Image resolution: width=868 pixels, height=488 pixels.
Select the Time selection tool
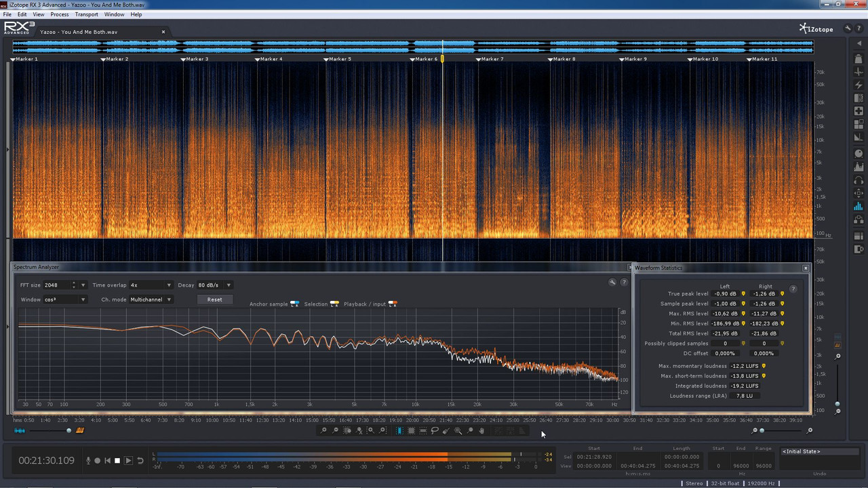pyautogui.click(x=399, y=430)
